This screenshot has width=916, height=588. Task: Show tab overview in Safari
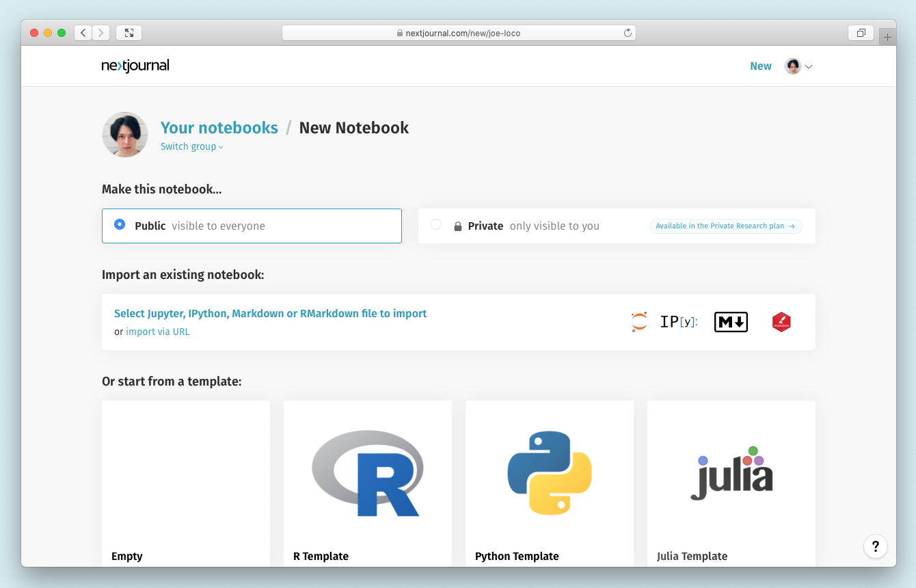pos(861,33)
